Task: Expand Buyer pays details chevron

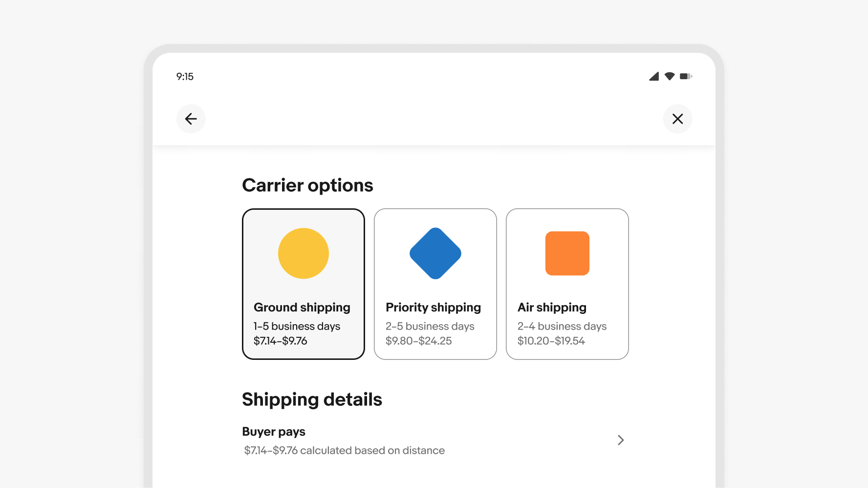Action: point(621,440)
